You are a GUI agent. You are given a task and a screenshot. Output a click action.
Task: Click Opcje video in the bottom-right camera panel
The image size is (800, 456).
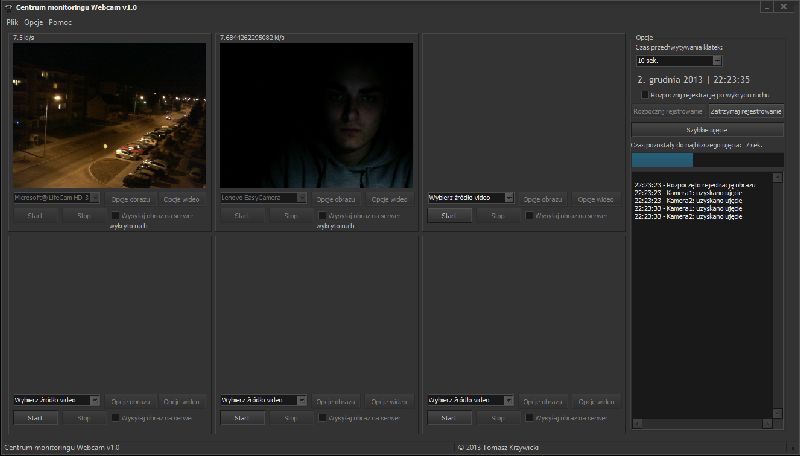click(595, 402)
